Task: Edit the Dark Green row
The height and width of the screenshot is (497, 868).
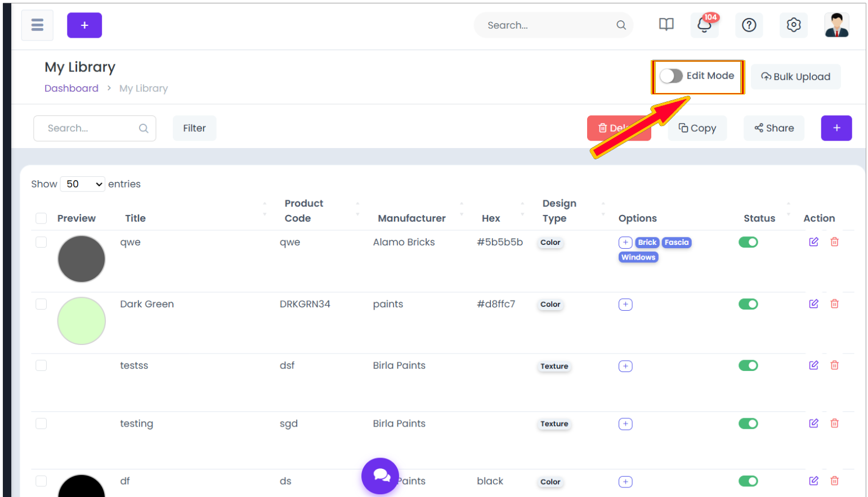Action: point(813,304)
